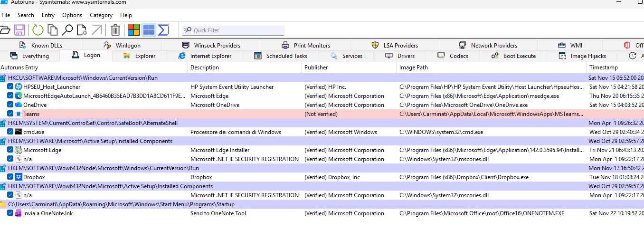Switch to the Winlogon tab
This screenshot has width=644, height=240.
122,46
